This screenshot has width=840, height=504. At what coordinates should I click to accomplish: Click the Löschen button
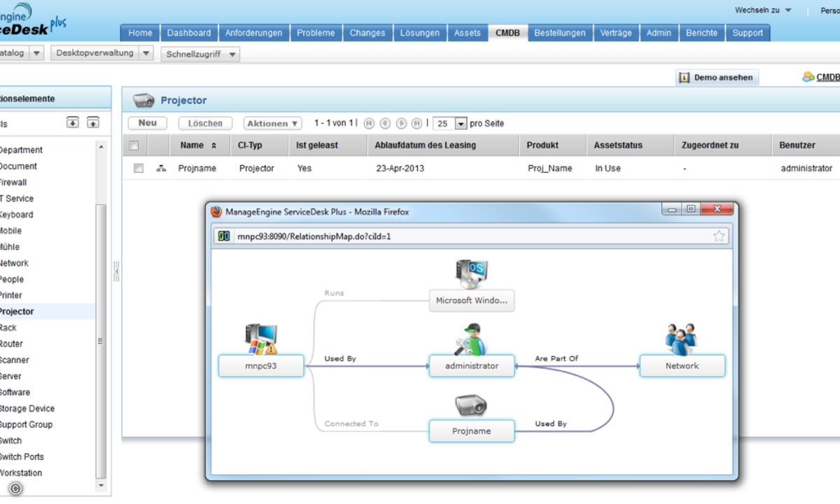pyautogui.click(x=205, y=123)
